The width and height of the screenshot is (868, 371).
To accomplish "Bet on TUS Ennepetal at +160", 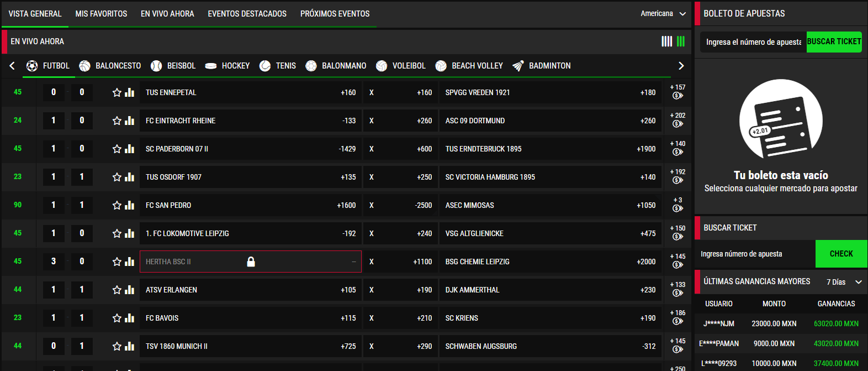I will [250, 92].
